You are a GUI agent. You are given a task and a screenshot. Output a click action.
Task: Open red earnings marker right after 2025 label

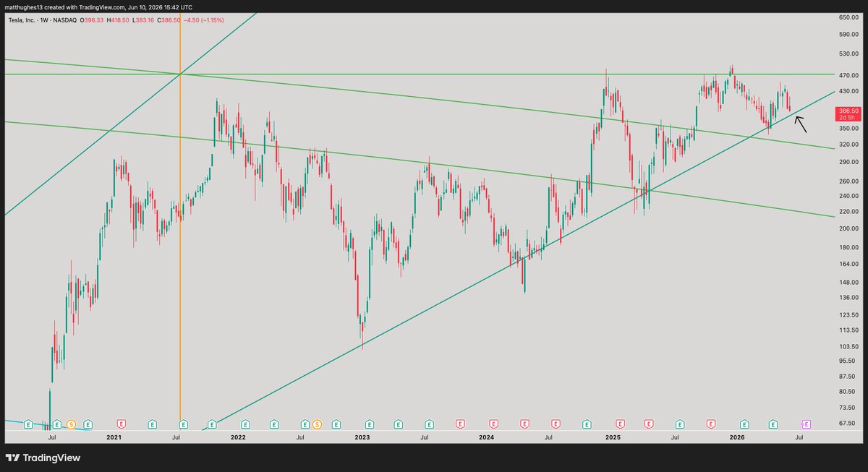620,424
